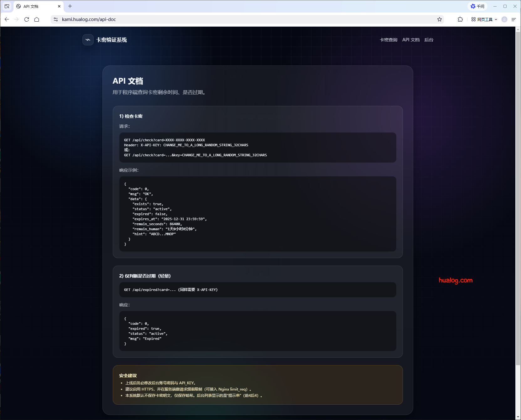This screenshot has height=420, width=521.
Task: Select the API 文档 browser tab
Action: pos(34,6)
